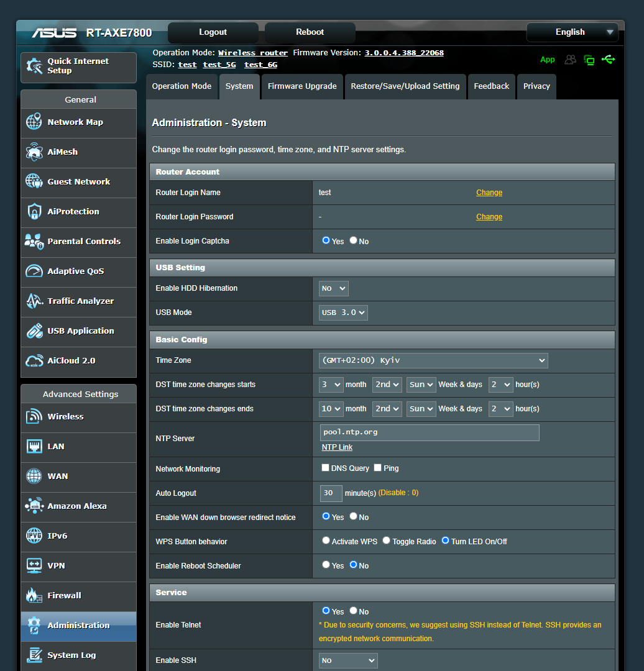This screenshot has height=671, width=644.
Task: Check DNS Query network monitoring
Action: (x=326, y=468)
